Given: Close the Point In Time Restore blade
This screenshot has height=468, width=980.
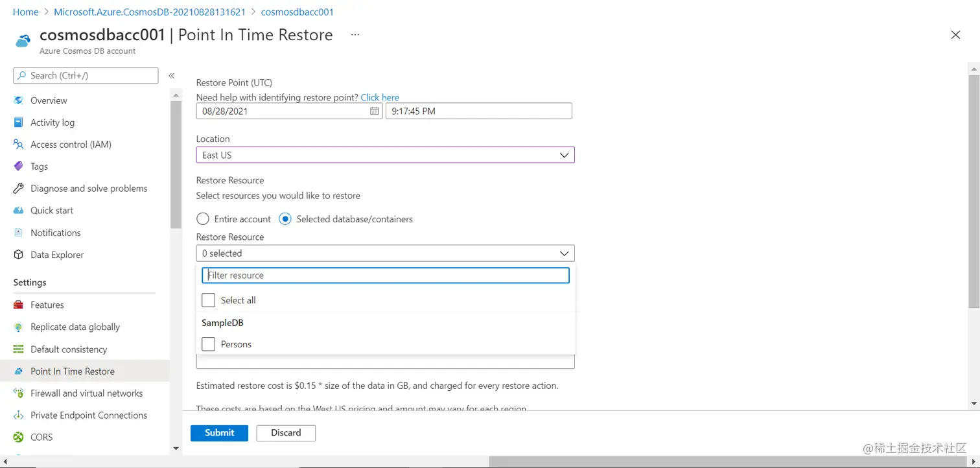Looking at the screenshot, I should (955, 35).
